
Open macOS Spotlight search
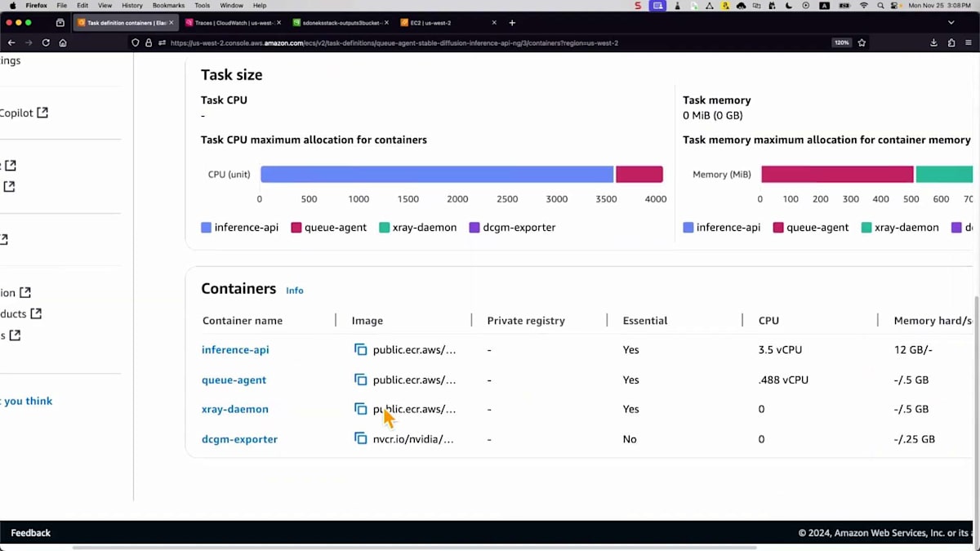881,6
